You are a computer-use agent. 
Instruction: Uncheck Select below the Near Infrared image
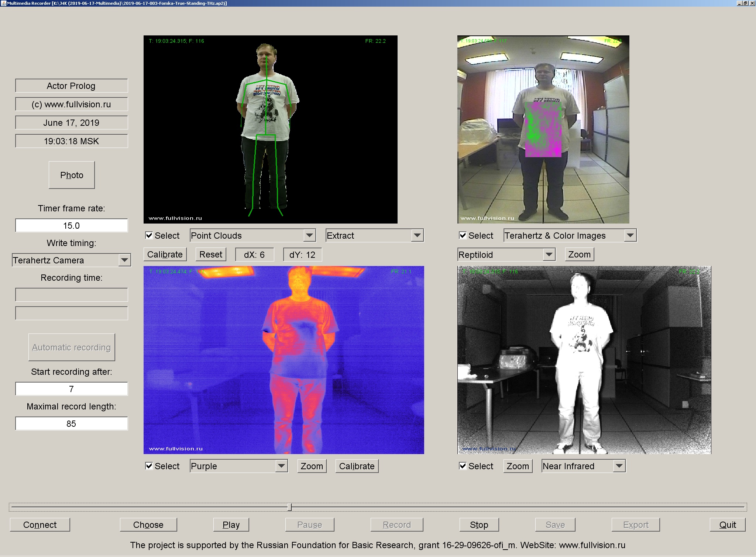(x=463, y=466)
